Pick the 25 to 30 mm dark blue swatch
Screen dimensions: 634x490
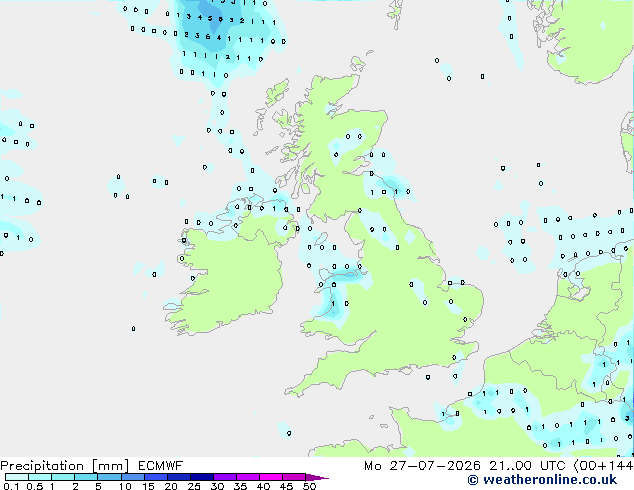tap(202, 477)
